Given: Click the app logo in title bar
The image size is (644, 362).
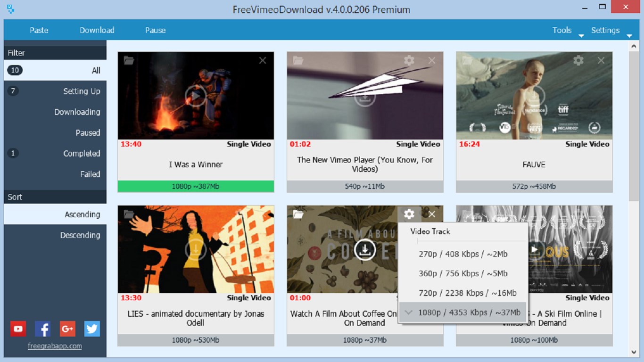Looking at the screenshot, I should coord(10,9).
